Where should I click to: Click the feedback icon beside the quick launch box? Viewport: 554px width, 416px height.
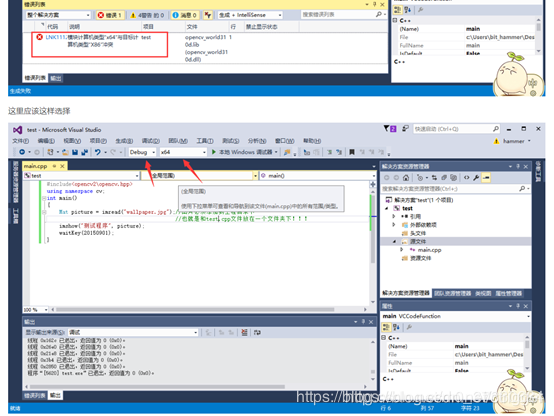406,129
